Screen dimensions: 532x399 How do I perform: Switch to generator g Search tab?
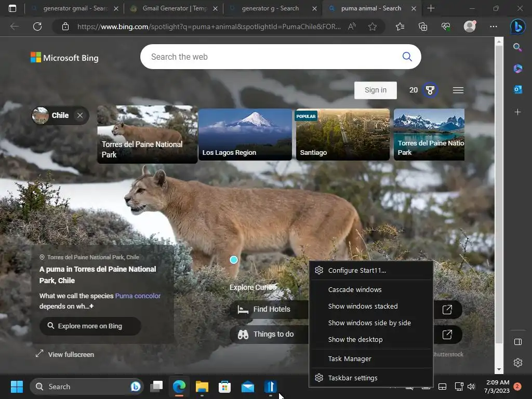coord(273,8)
